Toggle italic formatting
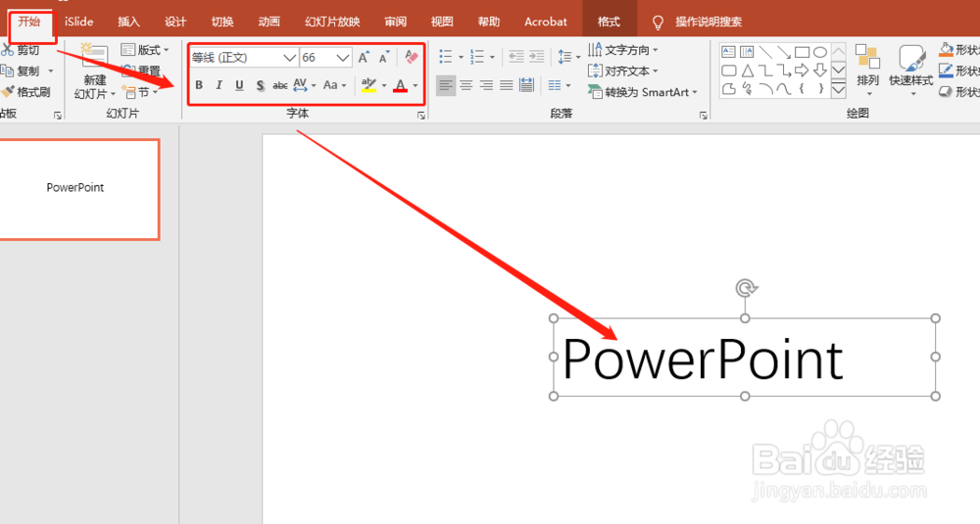This screenshot has width=980, height=524. [x=219, y=85]
